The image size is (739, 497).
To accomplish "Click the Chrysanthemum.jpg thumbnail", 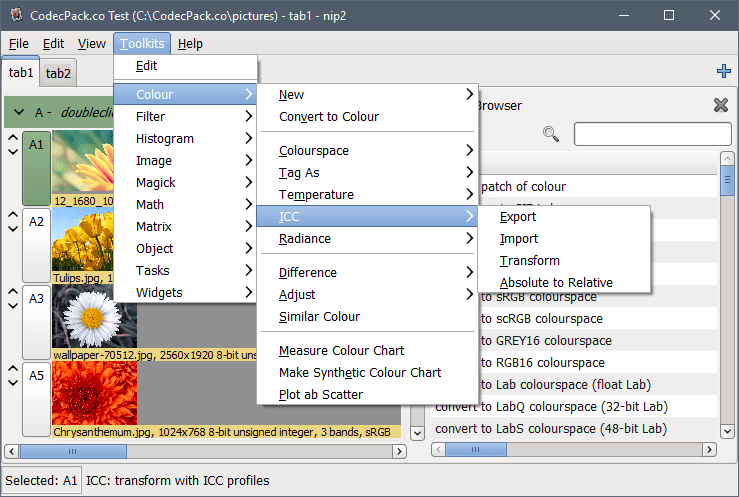I will (94, 392).
